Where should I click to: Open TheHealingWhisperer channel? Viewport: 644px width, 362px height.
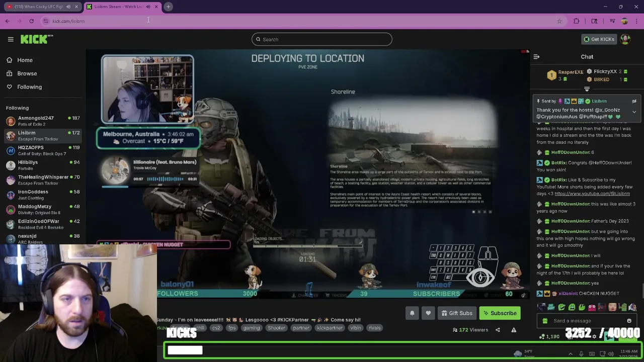pyautogui.click(x=43, y=180)
